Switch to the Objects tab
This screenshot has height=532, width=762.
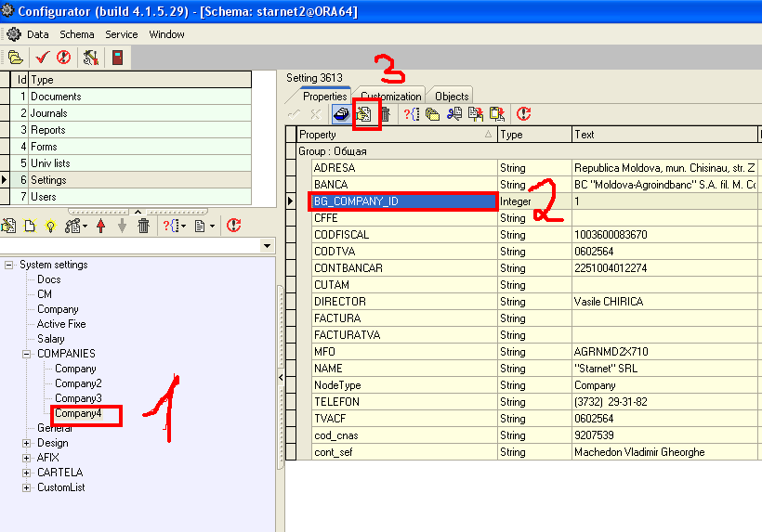[452, 97]
